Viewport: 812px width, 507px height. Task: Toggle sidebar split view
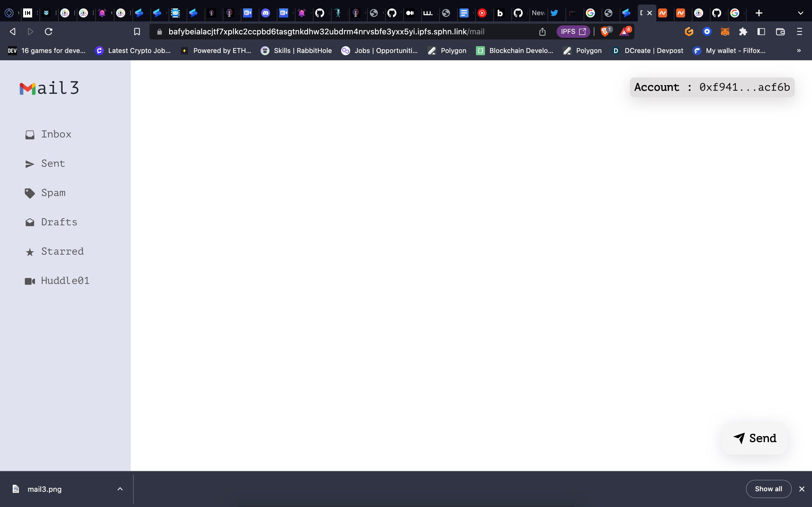tap(761, 32)
